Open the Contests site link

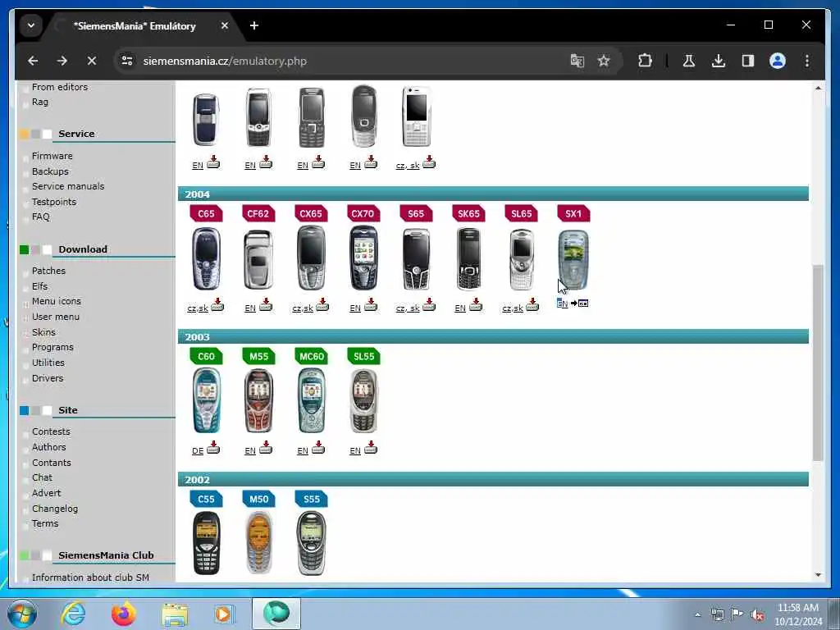pyautogui.click(x=51, y=431)
